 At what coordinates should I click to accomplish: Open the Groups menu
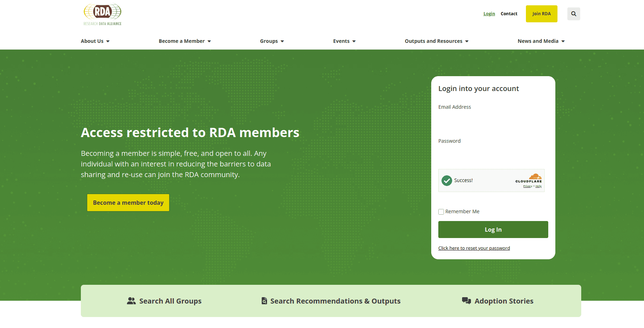[269, 41]
